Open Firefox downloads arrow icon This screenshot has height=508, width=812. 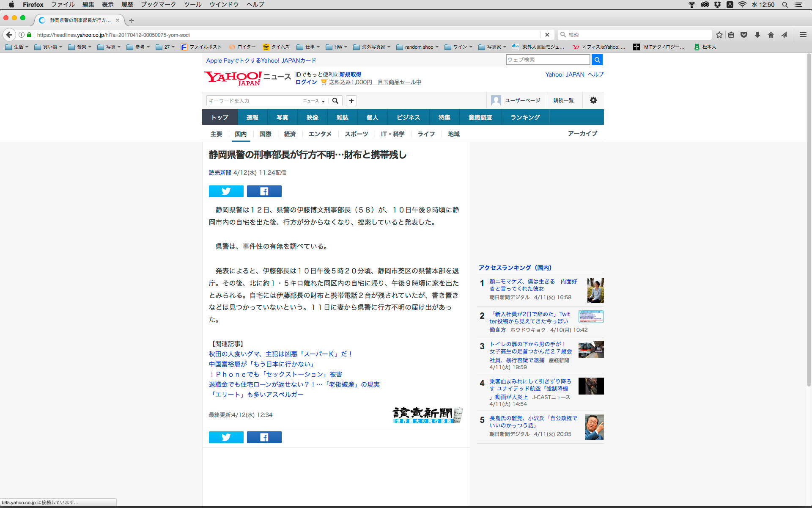pyautogui.click(x=757, y=35)
